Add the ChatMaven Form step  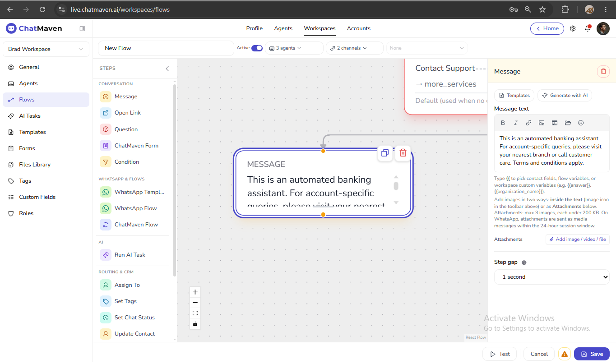[x=134, y=146]
